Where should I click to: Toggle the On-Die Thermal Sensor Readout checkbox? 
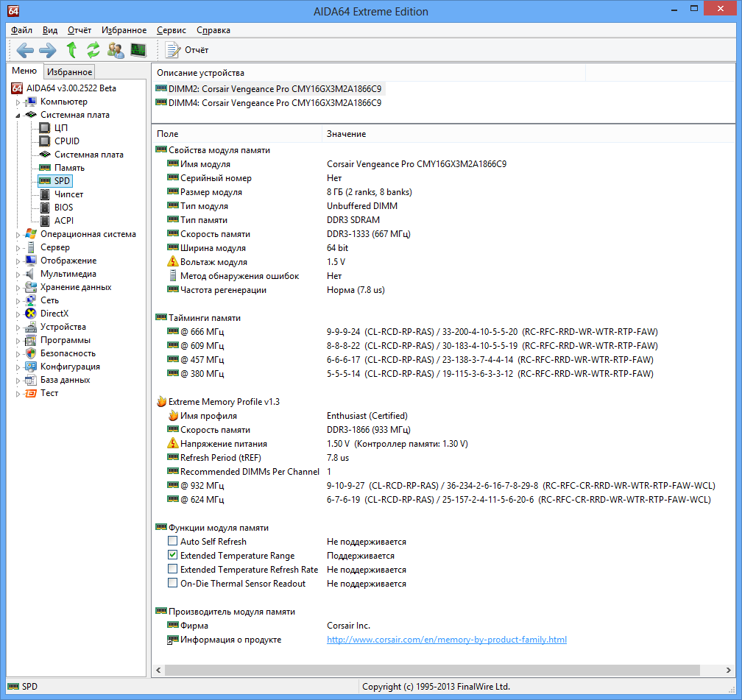point(173,583)
